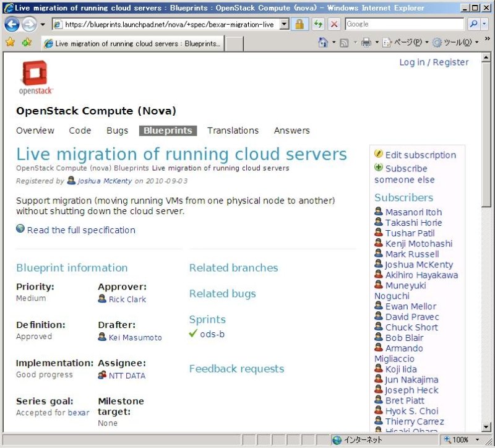This screenshot has height=448, width=495.
Task: Open the ツール(O) tools menu
Action: coord(455,42)
